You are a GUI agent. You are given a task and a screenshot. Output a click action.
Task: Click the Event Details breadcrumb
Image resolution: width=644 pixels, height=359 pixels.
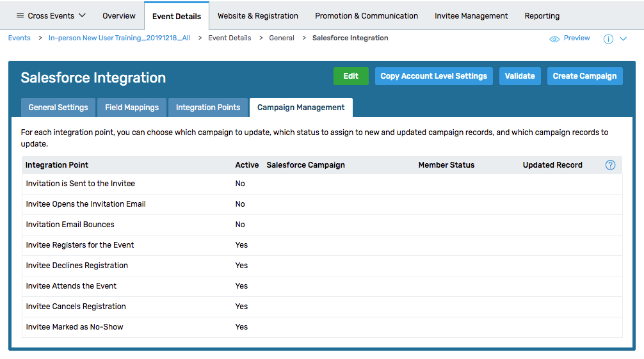[230, 38]
